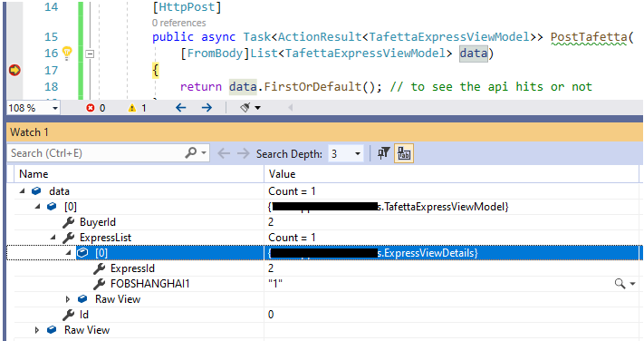
Task: Open the visualizer dropdown arrow for FOBSHANGHAI1
Action: [x=632, y=284]
